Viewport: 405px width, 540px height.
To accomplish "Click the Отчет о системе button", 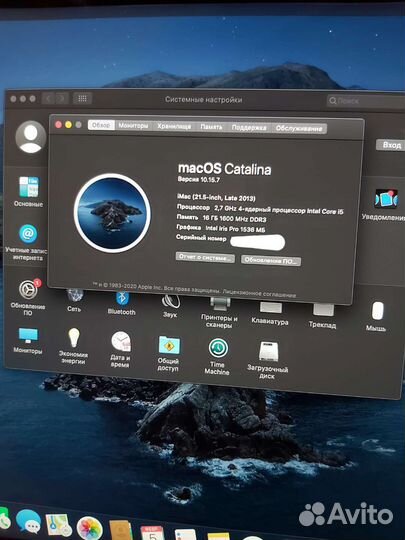I will click(x=205, y=258).
